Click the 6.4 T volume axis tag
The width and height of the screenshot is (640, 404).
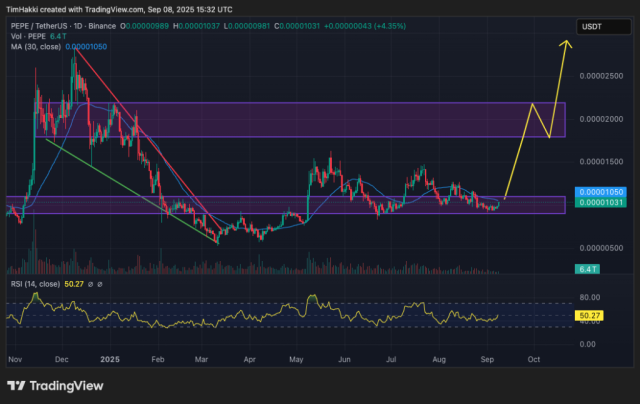(x=587, y=269)
